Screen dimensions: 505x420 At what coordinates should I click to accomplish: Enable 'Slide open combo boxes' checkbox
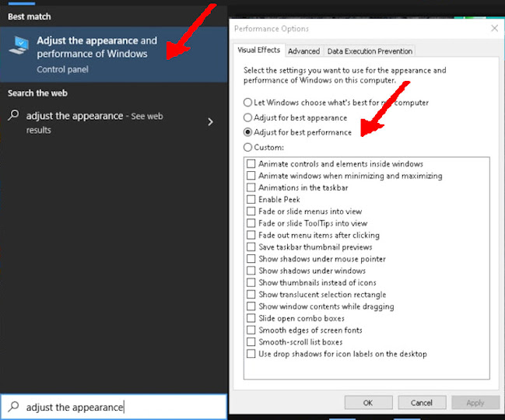pyautogui.click(x=251, y=319)
